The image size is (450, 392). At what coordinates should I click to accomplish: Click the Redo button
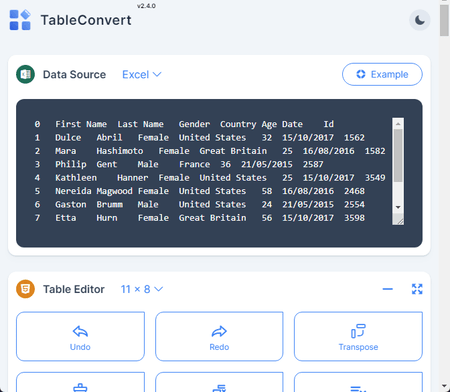tap(219, 336)
